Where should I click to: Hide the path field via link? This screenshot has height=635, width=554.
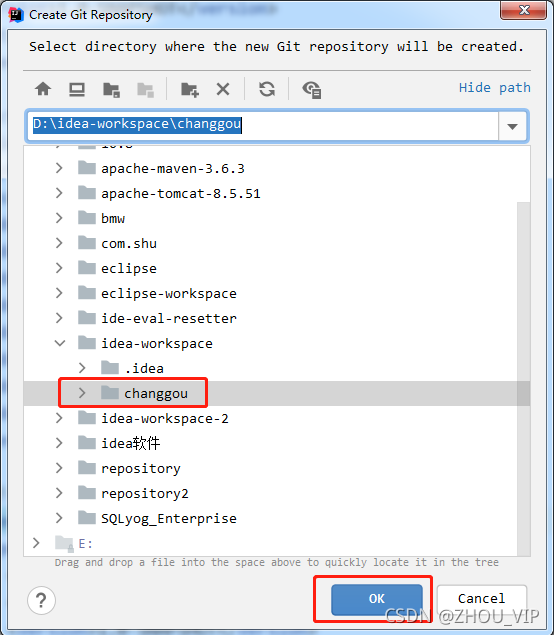[494, 87]
